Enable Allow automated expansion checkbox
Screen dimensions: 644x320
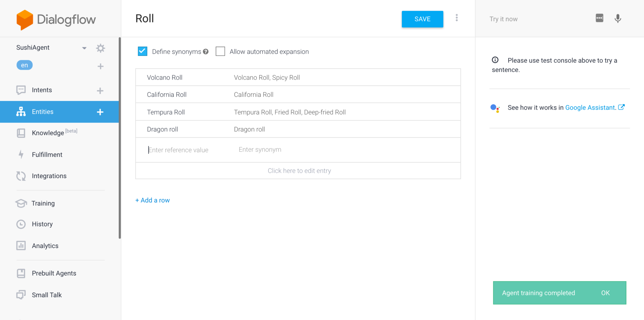point(220,51)
